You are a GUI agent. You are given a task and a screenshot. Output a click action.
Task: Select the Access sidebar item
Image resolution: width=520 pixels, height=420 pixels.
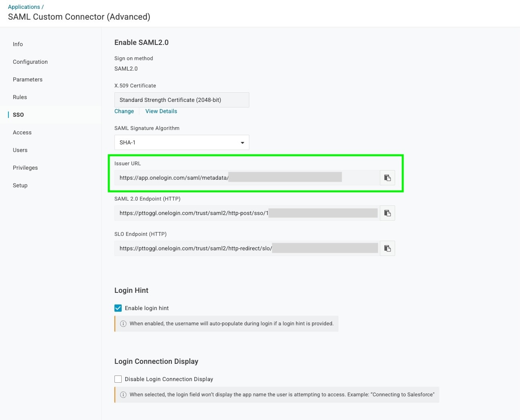(22, 132)
